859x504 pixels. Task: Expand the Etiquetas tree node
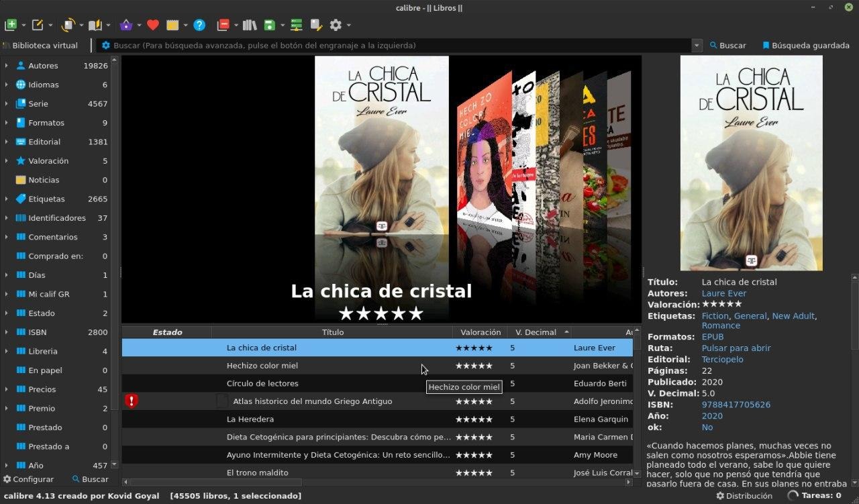tap(7, 199)
